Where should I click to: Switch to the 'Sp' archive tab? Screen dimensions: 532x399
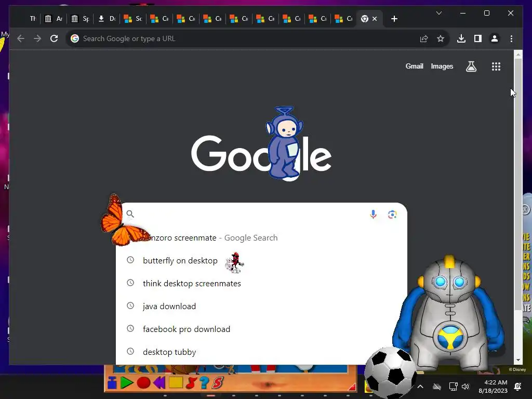(80, 19)
